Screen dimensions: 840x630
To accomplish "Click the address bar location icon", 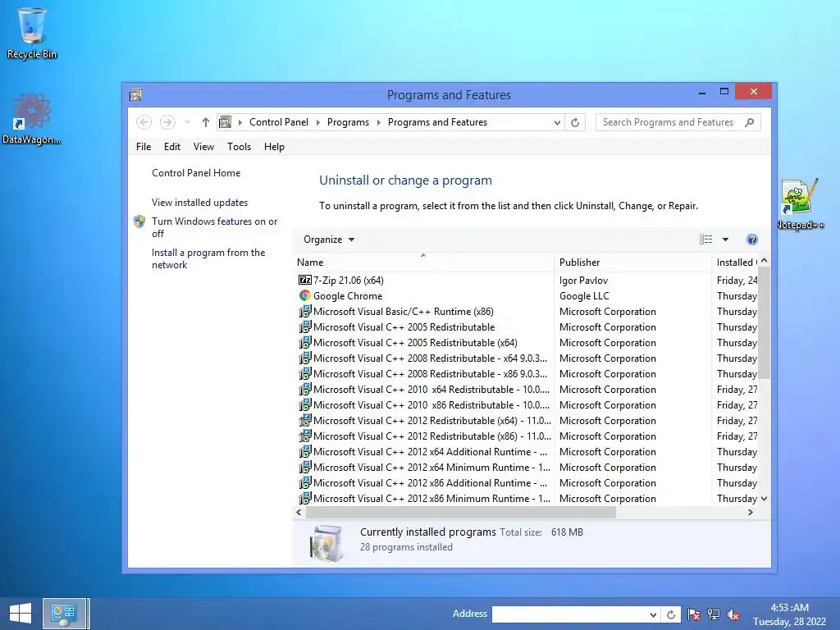I will click(x=226, y=122).
